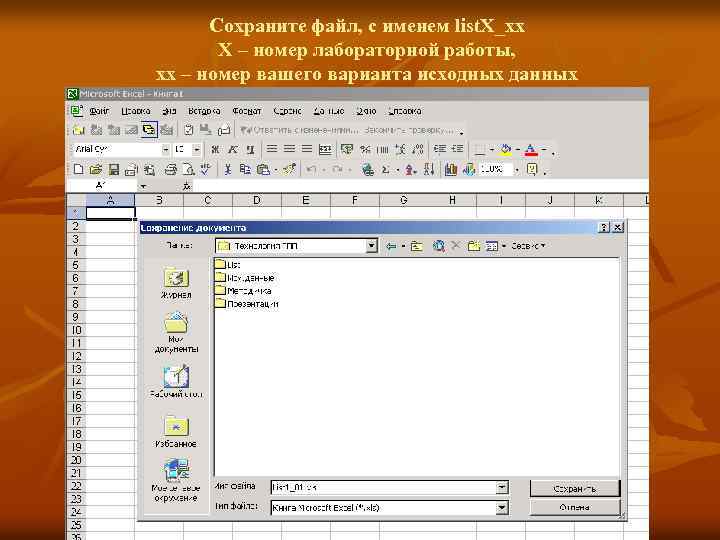Image resolution: width=720 pixels, height=540 pixels.
Task: Expand the Тип файла dropdown arrow
Action: (502, 507)
